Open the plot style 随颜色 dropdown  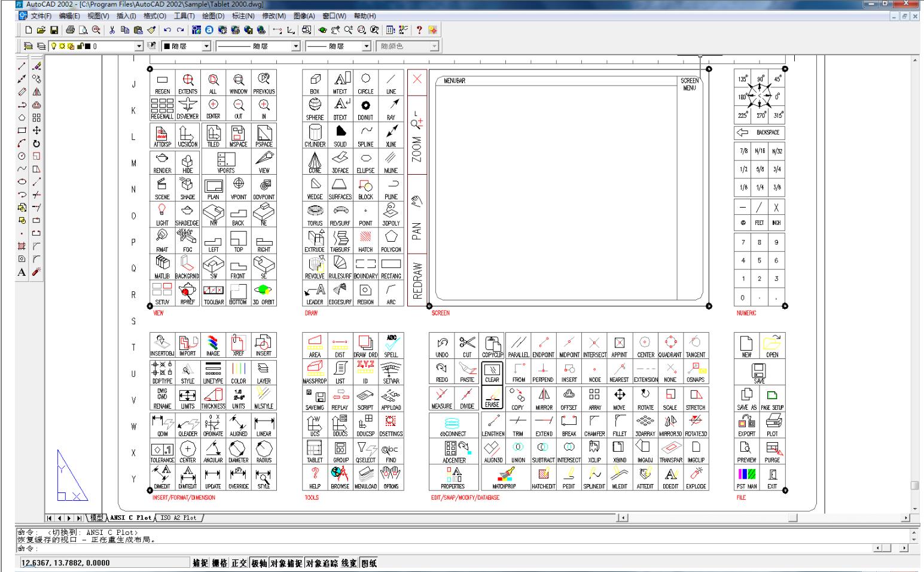(x=434, y=46)
